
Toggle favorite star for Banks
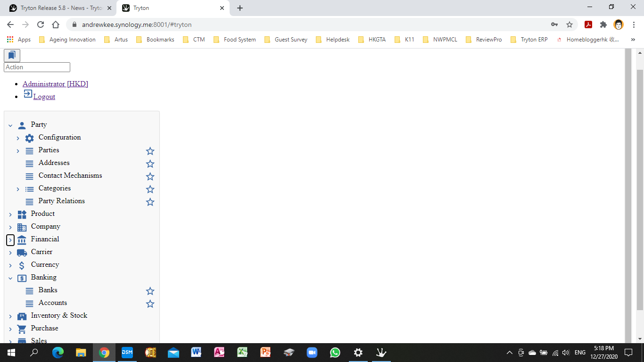click(150, 291)
